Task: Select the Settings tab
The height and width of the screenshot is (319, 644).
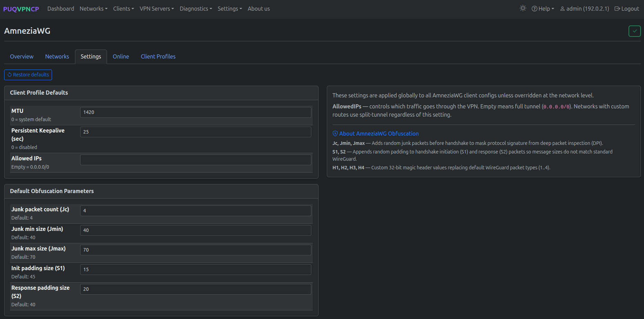Action: pos(91,56)
